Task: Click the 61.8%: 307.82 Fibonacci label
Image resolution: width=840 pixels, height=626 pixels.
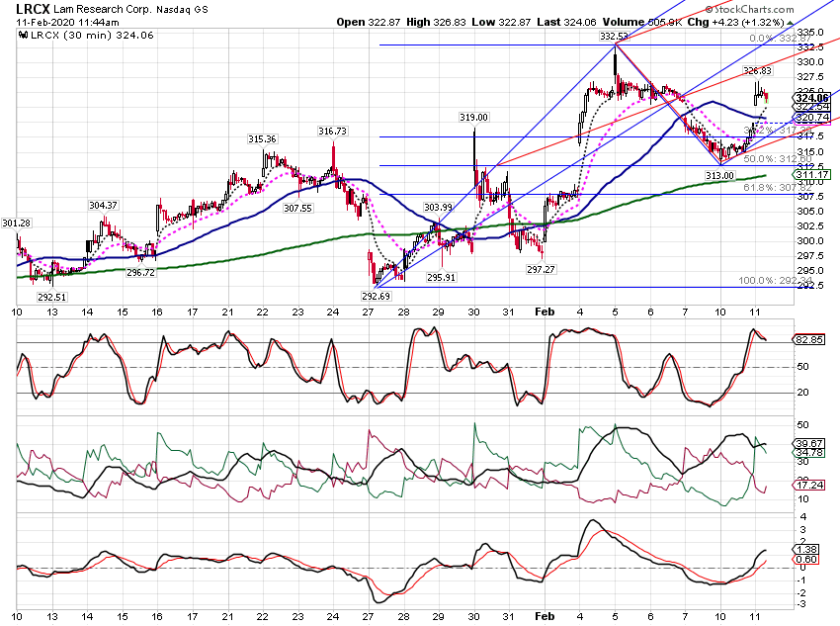Action: click(x=778, y=188)
